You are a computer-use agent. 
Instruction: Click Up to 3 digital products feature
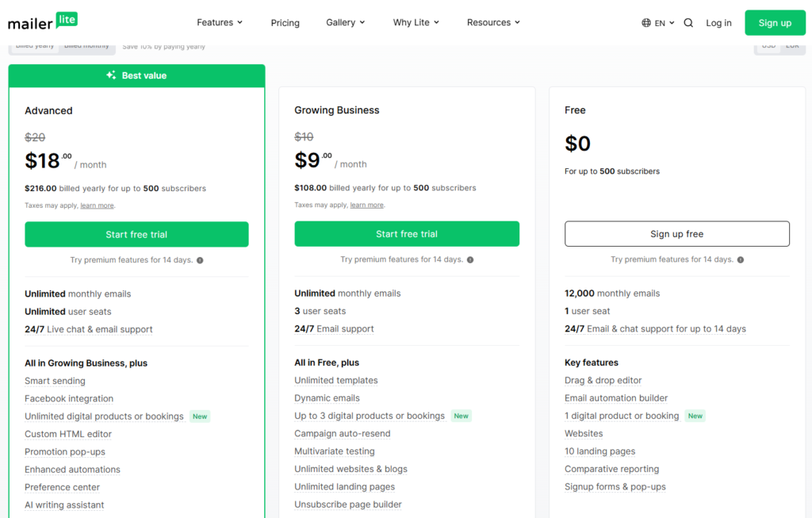370,416
